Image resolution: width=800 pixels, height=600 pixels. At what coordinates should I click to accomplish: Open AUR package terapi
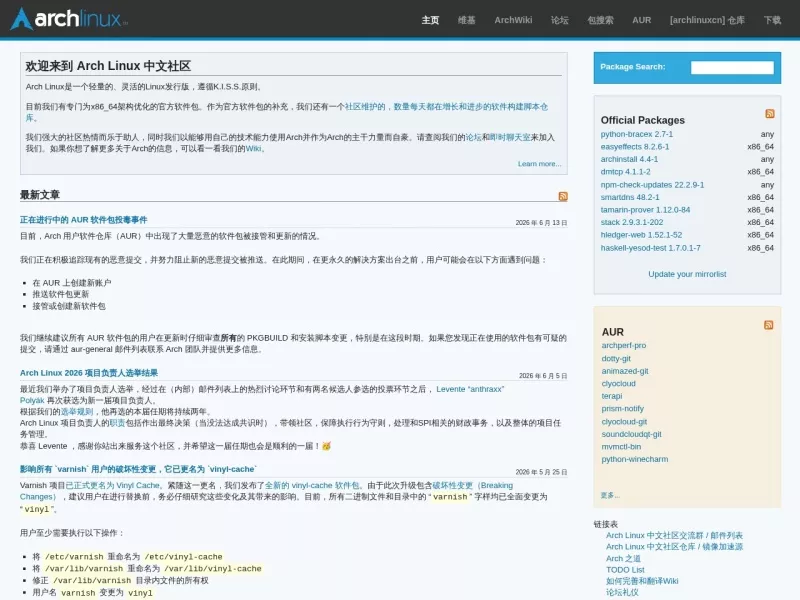tap(612, 396)
